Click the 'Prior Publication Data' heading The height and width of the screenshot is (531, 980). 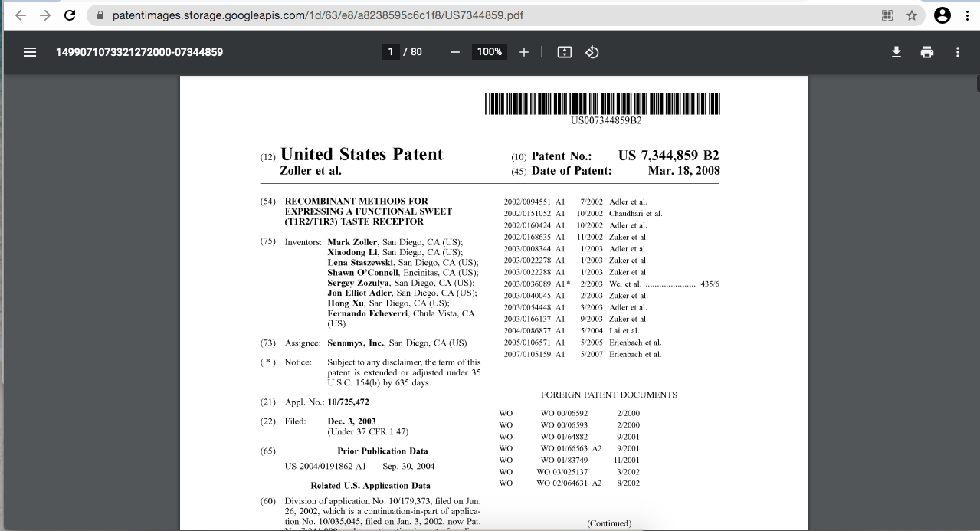(x=382, y=451)
